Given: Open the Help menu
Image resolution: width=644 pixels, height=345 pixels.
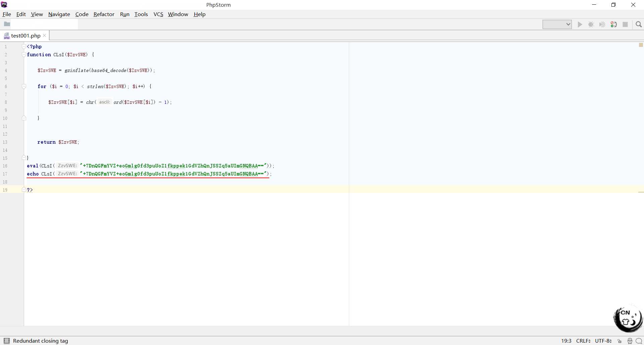Looking at the screenshot, I should (200, 14).
